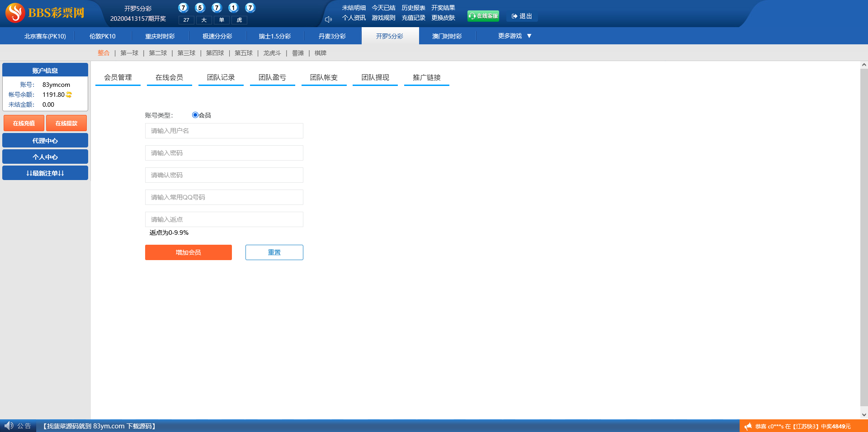Click the first drawn ball number 7
868x432 pixels.
(x=183, y=8)
